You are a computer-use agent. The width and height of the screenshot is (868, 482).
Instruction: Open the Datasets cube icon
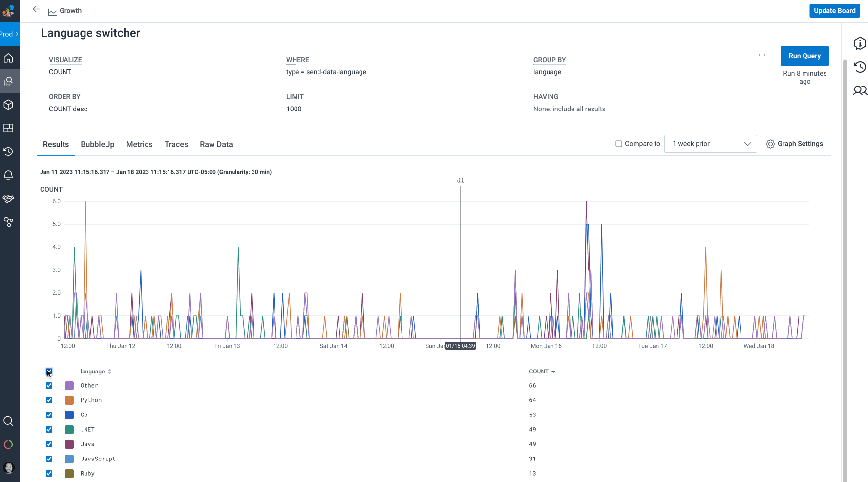point(8,105)
